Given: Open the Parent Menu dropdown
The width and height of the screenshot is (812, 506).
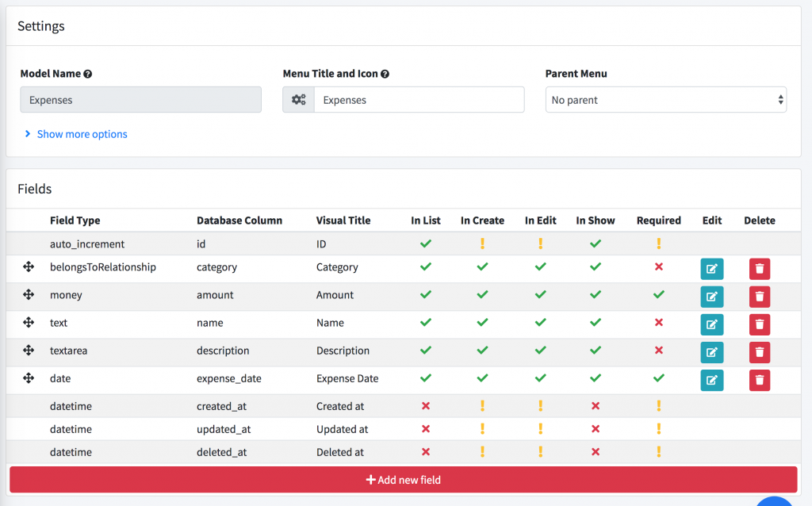Looking at the screenshot, I should tap(665, 99).
